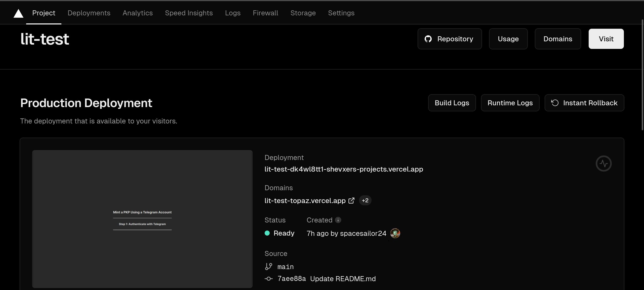
Task: Click the white Visit button
Action: (606, 39)
